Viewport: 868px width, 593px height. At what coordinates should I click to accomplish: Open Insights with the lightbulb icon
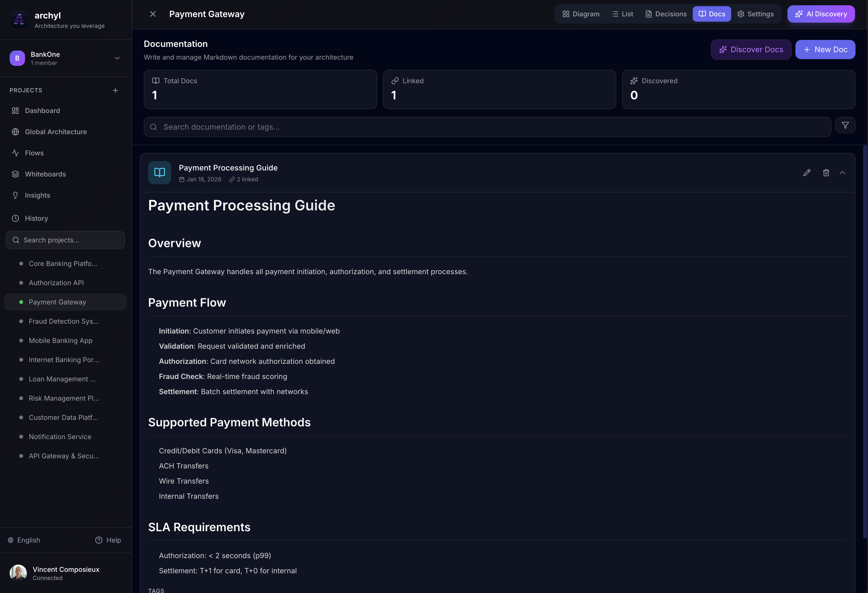coord(37,195)
